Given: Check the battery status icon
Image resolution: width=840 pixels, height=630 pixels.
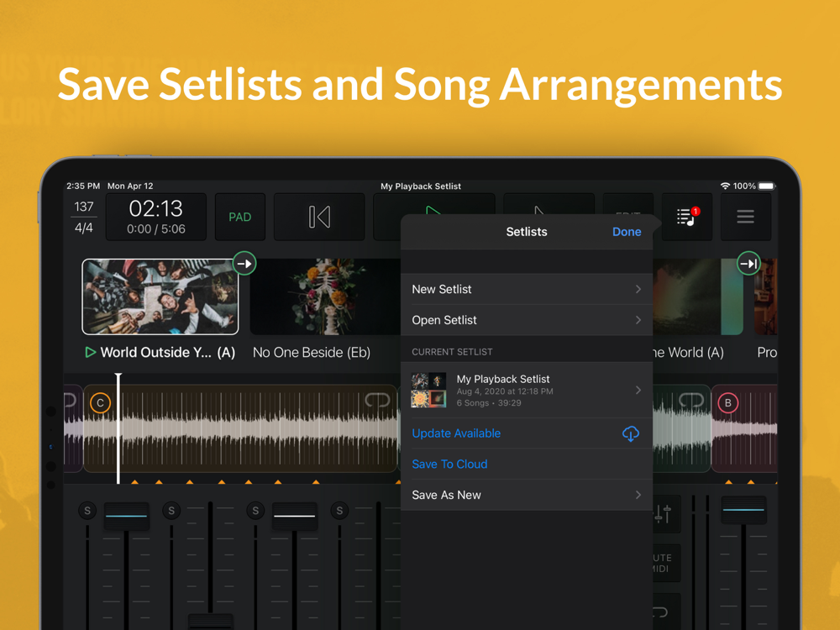Looking at the screenshot, I should coord(767,186).
